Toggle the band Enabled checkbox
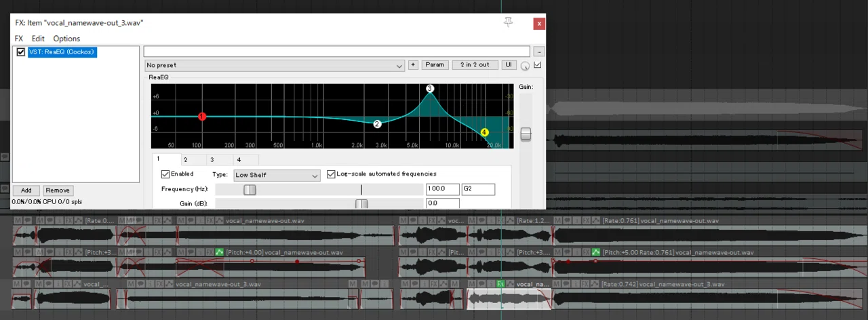868x320 pixels. tap(165, 174)
